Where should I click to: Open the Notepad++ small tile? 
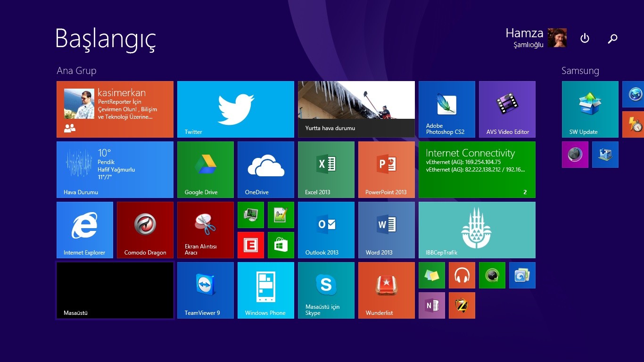pyautogui.click(x=281, y=215)
